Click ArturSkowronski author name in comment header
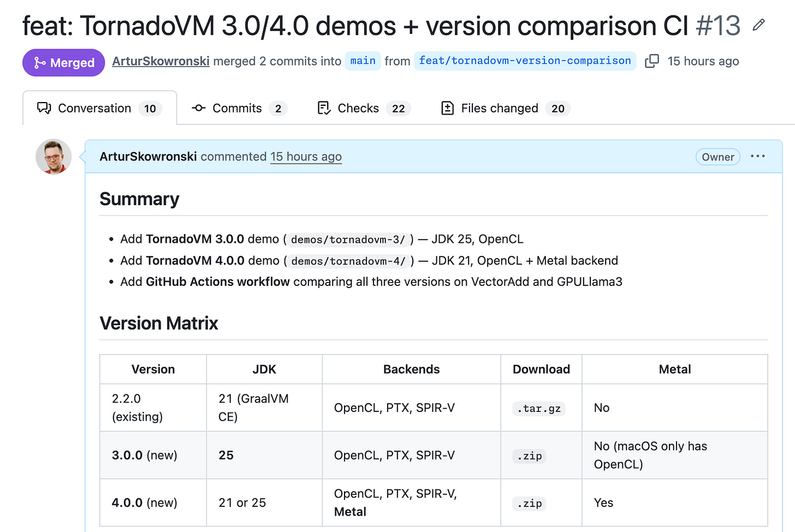The width and height of the screenshot is (795, 532). [148, 157]
